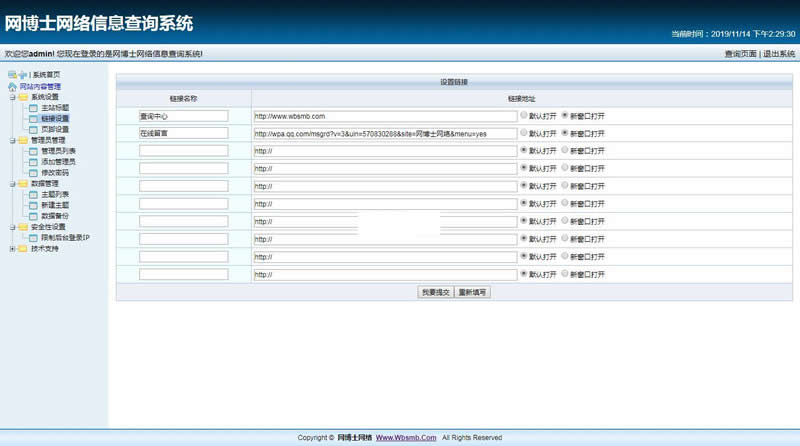Open the Www.Wbsmb.Com footer link
800x446 pixels.
pos(406,438)
